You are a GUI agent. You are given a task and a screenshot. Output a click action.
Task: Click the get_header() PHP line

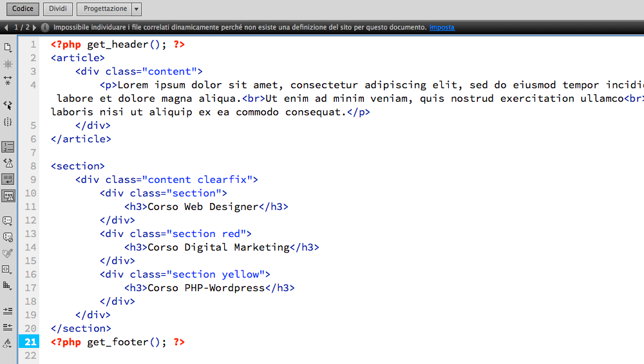(x=118, y=44)
